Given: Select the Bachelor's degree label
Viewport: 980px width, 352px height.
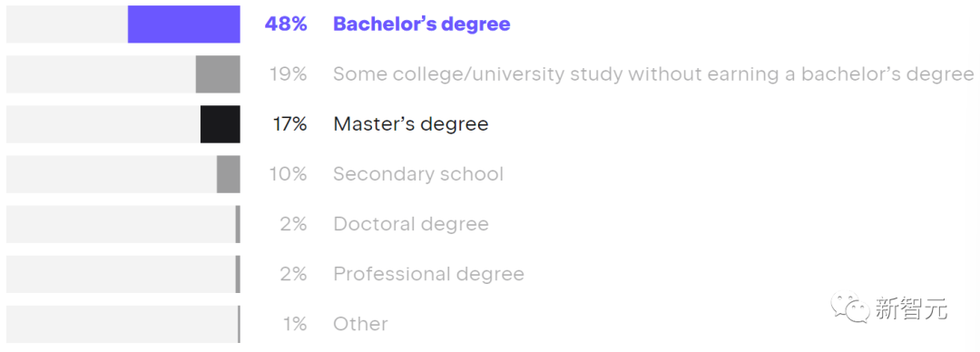Looking at the screenshot, I should point(422,24).
